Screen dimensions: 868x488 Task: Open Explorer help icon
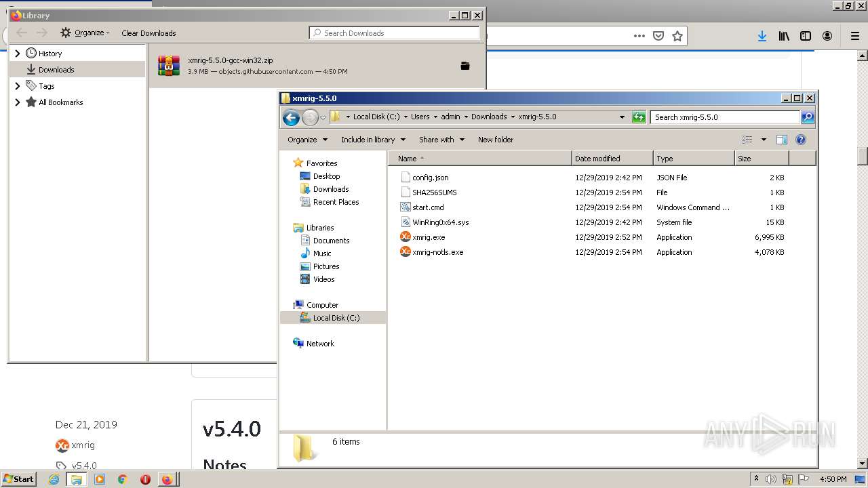click(x=801, y=140)
